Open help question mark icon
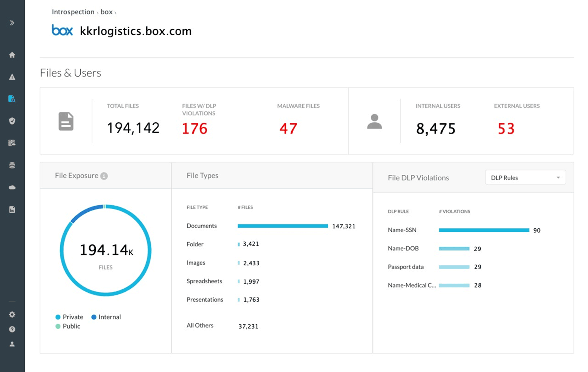 coord(12,329)
